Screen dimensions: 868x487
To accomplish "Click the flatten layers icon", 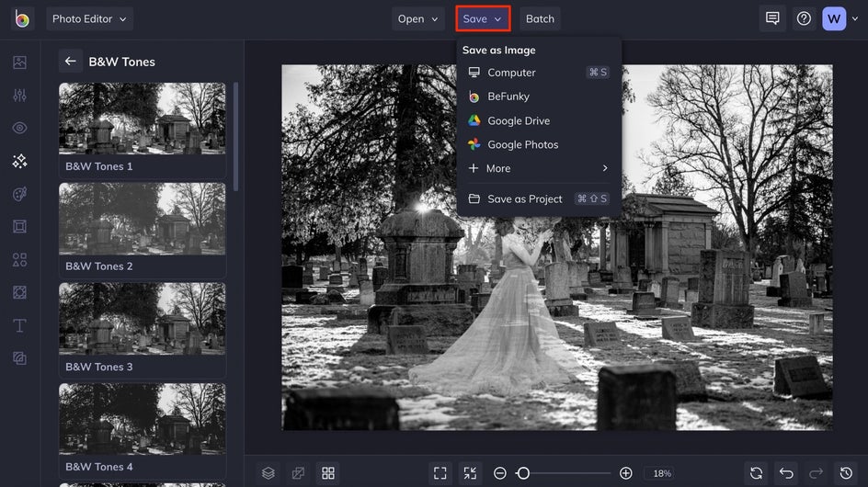I will pyautogui.click(x=298, y=473).
